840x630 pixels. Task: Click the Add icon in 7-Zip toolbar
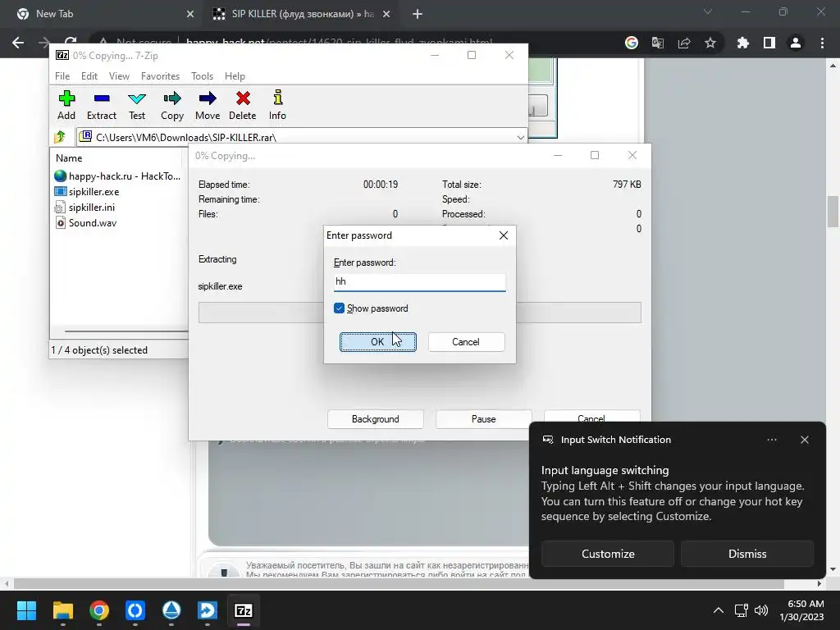(x=66, y=105)
